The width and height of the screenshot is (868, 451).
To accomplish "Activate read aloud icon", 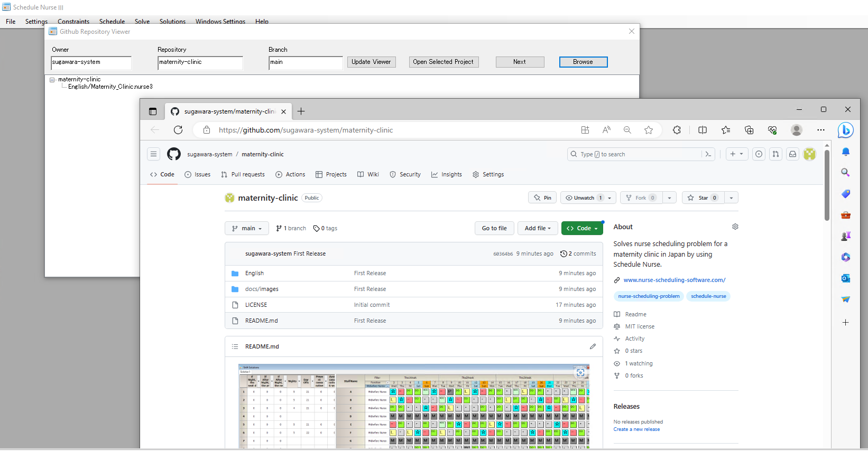I will [x=606, y=130].
